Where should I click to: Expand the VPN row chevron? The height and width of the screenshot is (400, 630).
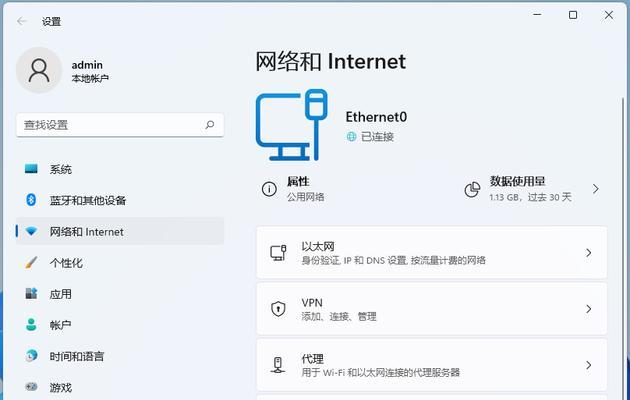coord(589,309)
